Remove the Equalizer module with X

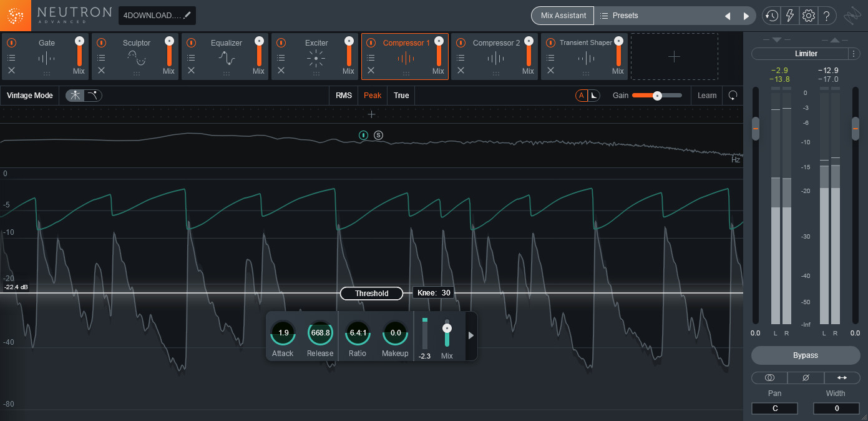coord(191,71)
